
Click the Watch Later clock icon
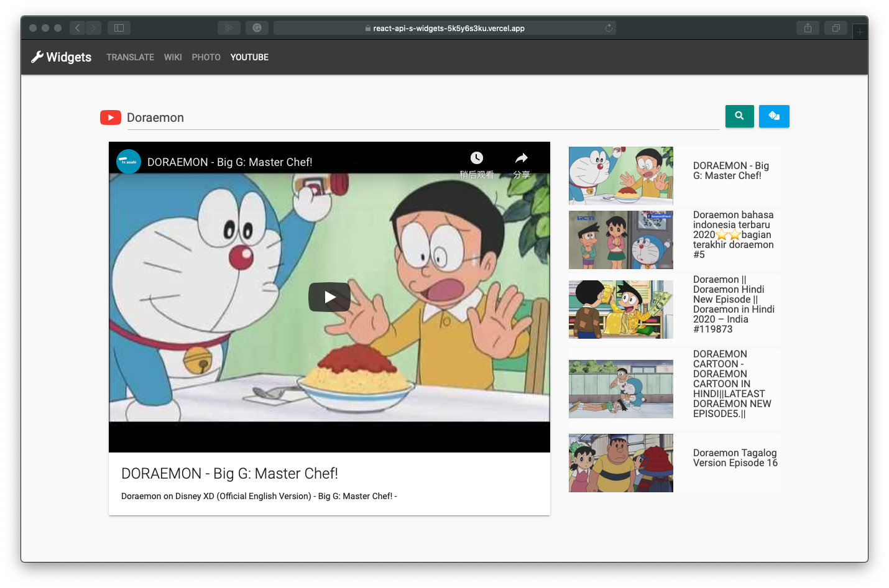click(x=477, y=158)
